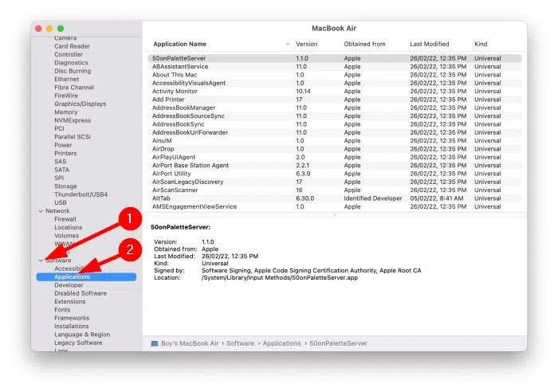Image resolution: width=558 pixels, height=392 pixels.
Task: Sort by the Version column header
Action: [x=306, y=44]
